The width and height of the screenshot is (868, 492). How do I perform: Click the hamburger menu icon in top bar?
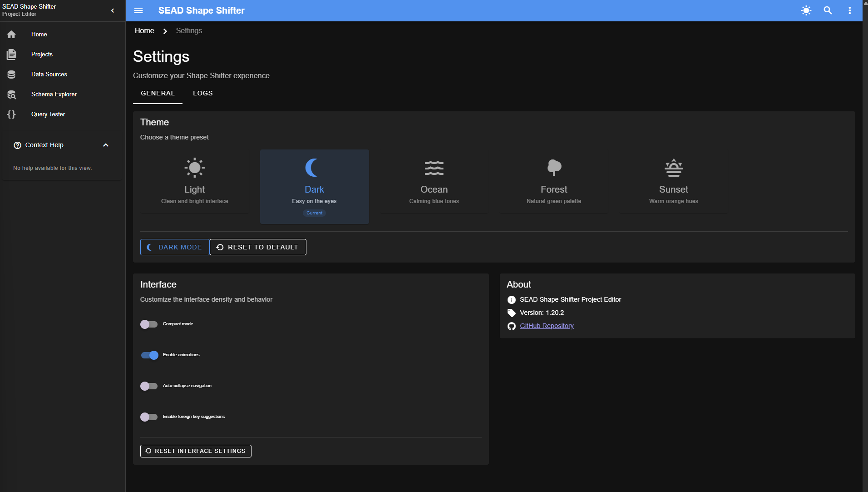pyautogui.click(x=138, y=10)
